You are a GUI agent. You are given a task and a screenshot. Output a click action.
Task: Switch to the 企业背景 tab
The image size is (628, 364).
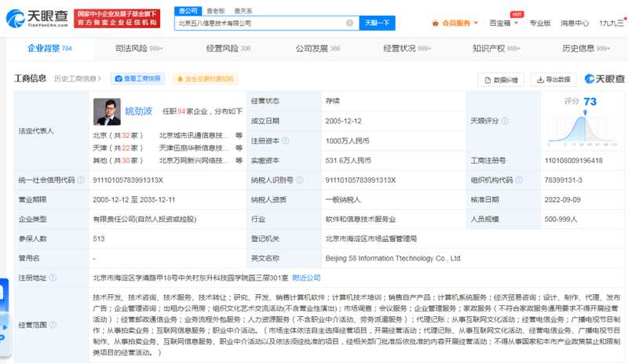click(x=49, y=49)
